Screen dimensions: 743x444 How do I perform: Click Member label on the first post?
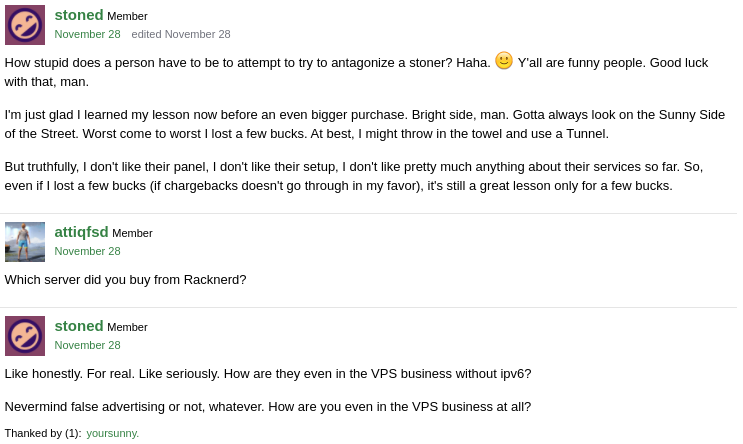point(127,16)
